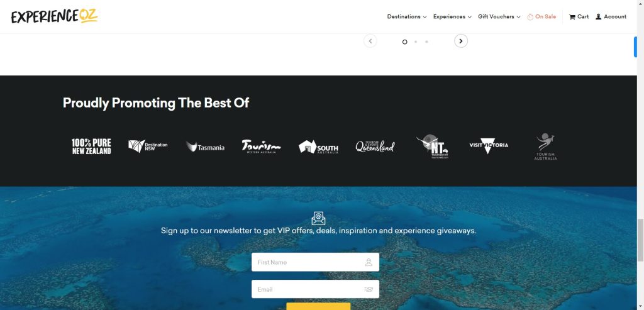
Task: Select the second carousel pagination dot
Action: pyautogui.click(x=416, y=42)
